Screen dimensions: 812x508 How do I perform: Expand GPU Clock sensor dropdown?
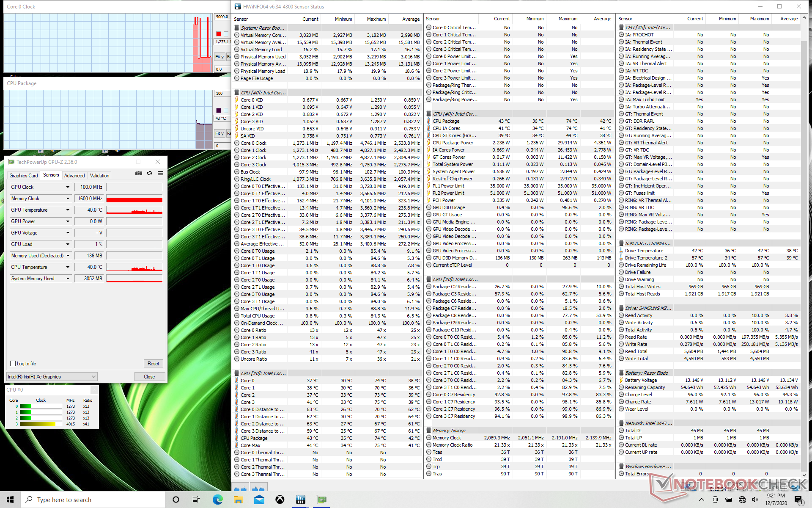tap(68, 187)
